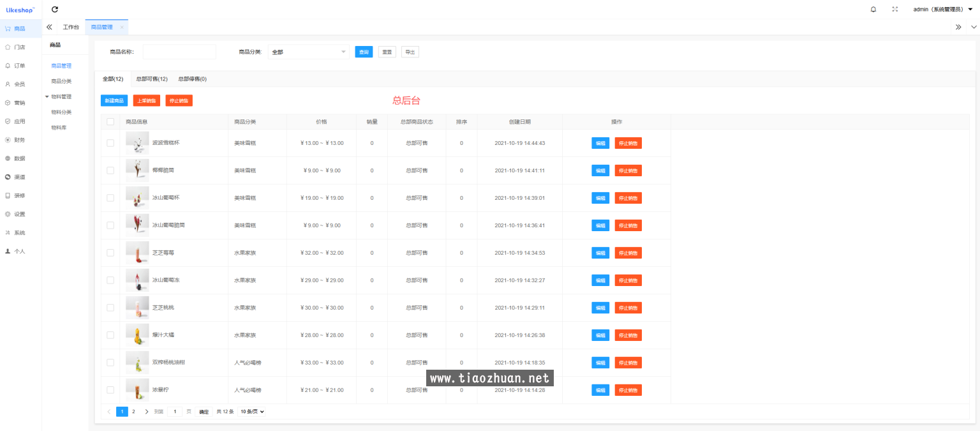Check the 冰山葡萄杯 row checkbox
This screenshot has height=431, width=980.
pos(110,198)
